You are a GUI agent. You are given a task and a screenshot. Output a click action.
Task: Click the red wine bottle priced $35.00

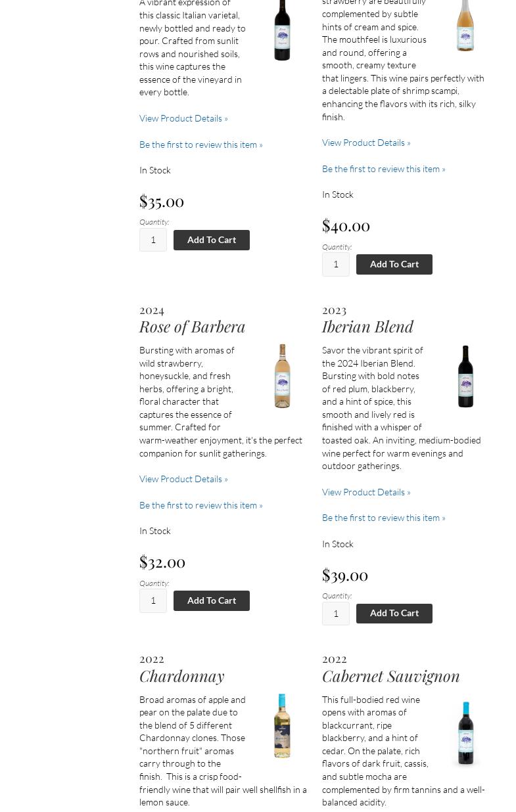(x=282, y=30)
